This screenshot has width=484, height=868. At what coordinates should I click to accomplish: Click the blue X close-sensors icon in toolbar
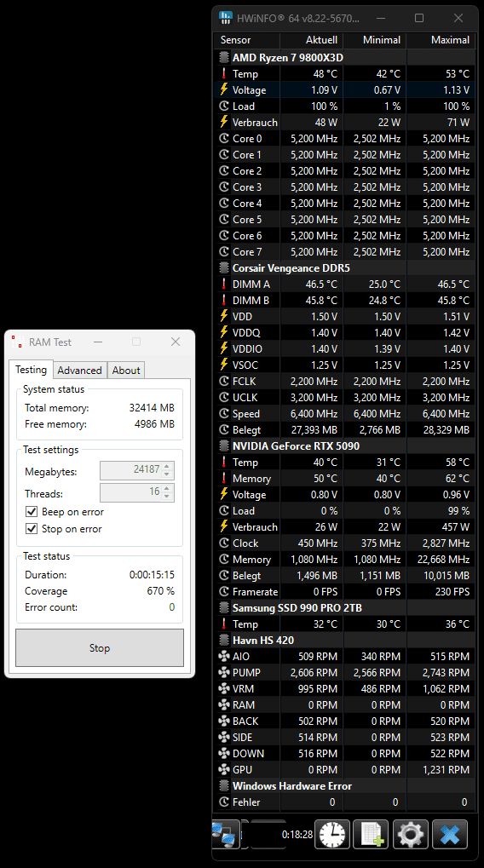click(450, 834)
